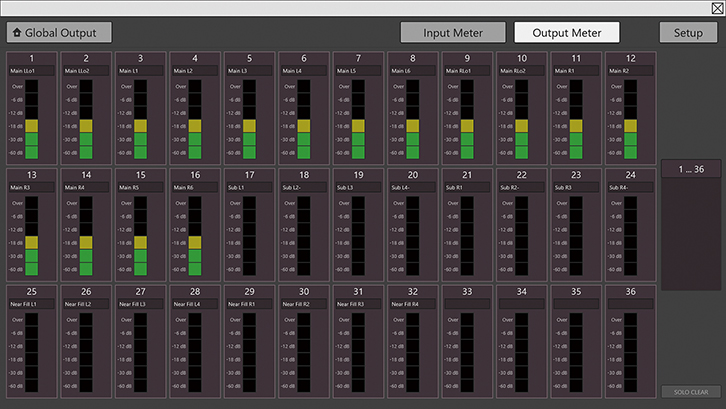
Task: Click the level meter of channel 5
Action: (249, 120)
